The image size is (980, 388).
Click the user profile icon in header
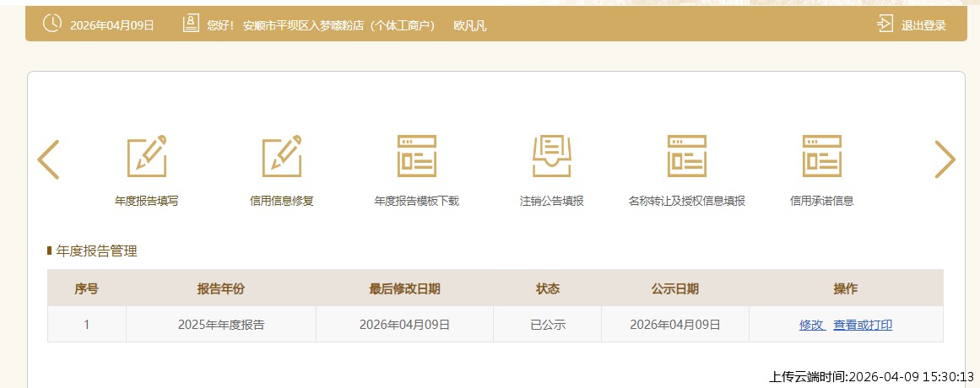(191, 24)
